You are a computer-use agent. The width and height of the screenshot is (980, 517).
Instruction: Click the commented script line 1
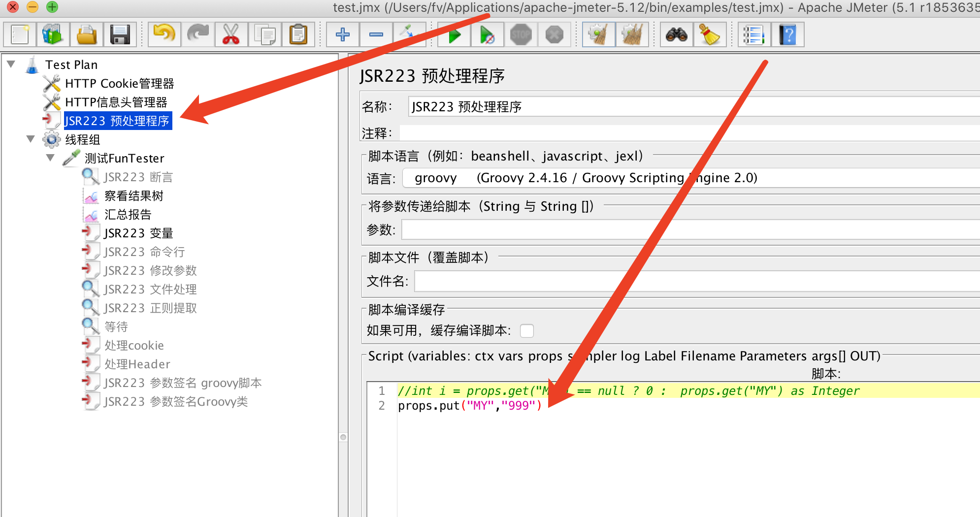(x=628, y=391)
